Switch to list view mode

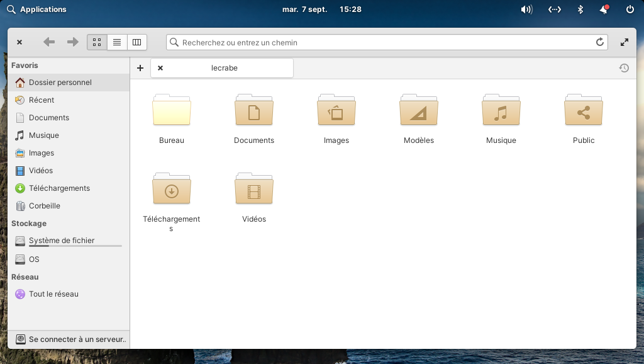pos(117,42)
